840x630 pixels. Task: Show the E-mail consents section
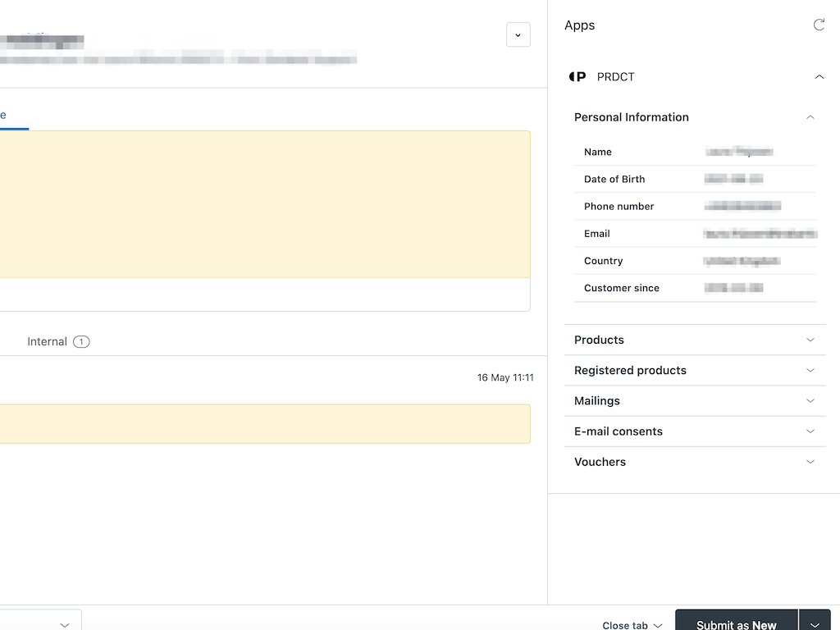[x=810, y=431]
